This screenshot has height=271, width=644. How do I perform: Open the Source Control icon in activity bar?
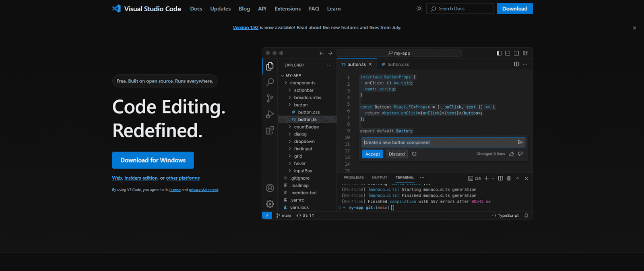pos(270,98)
